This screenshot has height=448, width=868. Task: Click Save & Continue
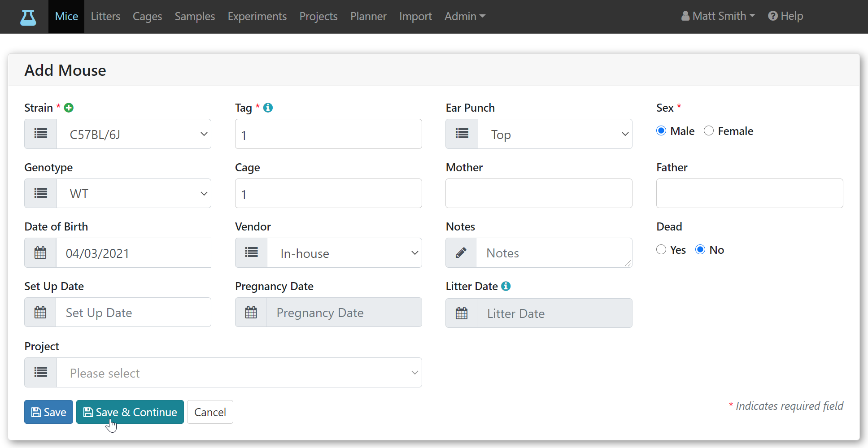click(130, 412)
